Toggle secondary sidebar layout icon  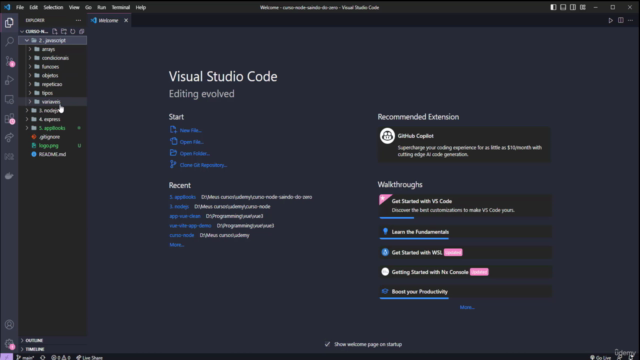573,7
